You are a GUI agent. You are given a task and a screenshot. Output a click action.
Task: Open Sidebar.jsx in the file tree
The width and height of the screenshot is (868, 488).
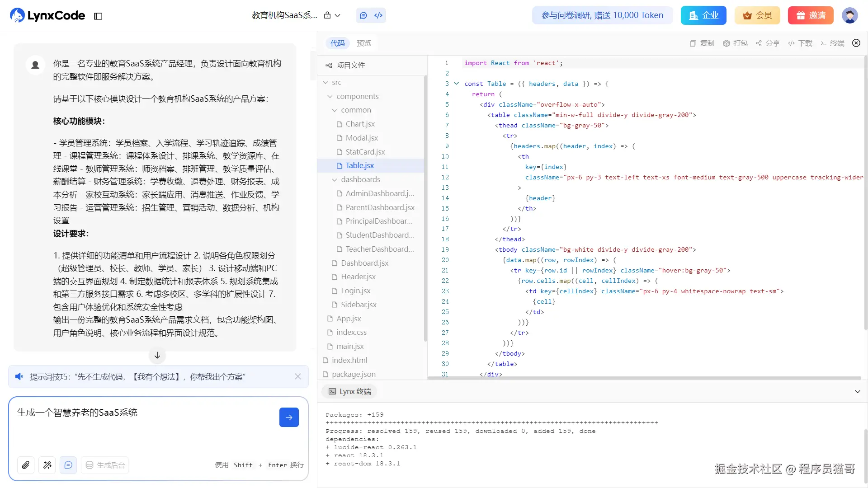359,305
